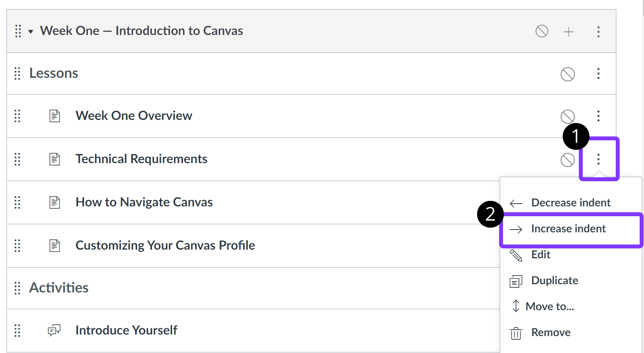This screenshot has height=353, width=644.
Task: Open the Technical Requirements page link
Action: 141,159
